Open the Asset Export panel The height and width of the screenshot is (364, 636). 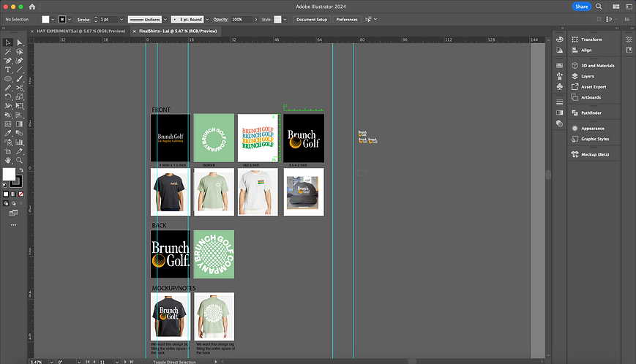594,87
